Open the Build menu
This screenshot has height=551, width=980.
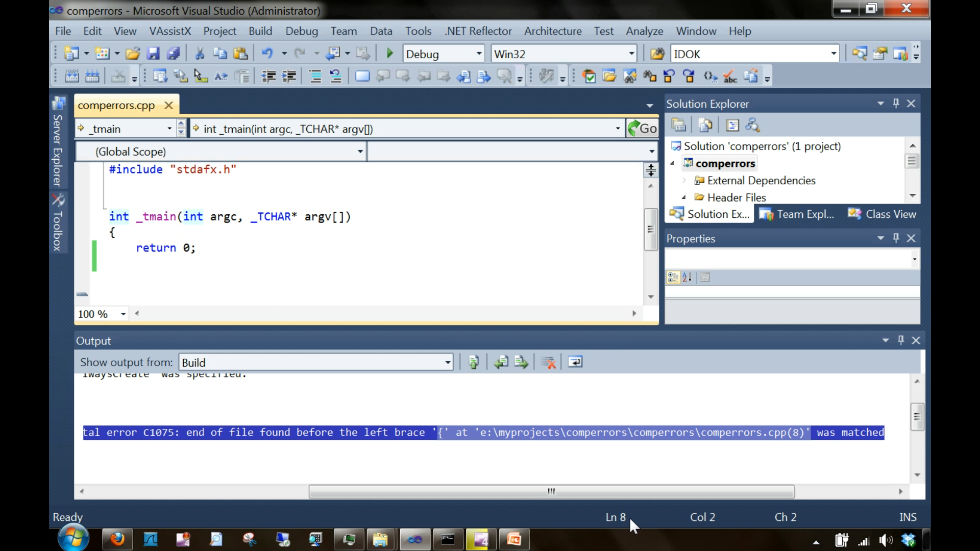point(260,31)
